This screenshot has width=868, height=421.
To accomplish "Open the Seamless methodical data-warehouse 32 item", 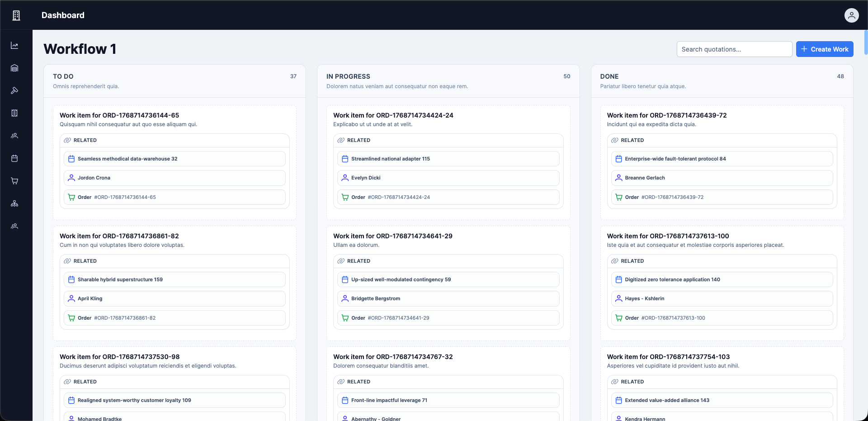I will click(x=174, y=159).
